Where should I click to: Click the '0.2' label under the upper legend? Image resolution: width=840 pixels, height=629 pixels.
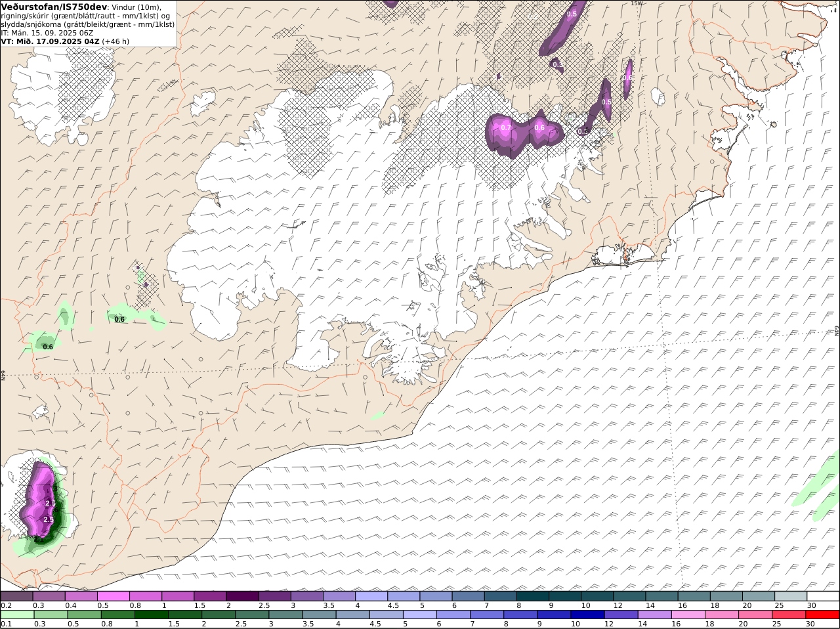[6, 605]
